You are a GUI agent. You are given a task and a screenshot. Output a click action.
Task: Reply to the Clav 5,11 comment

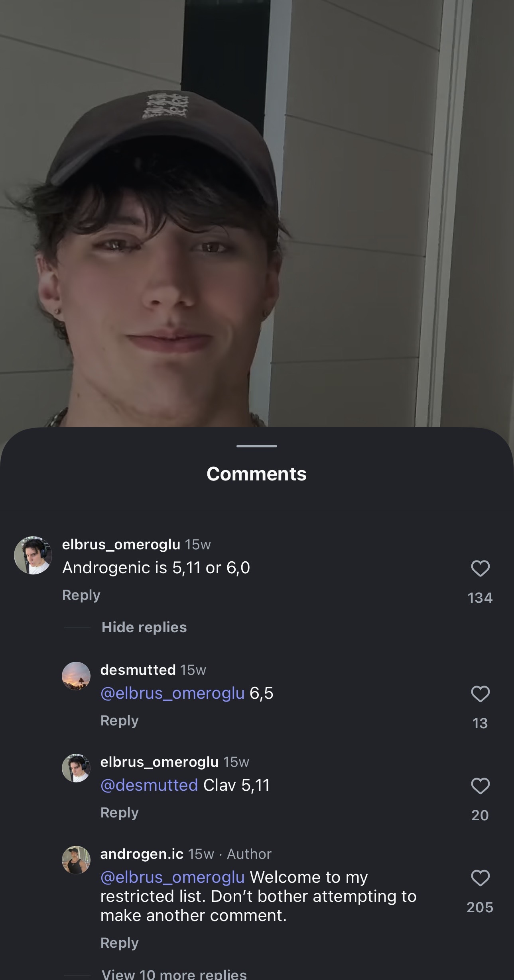[119, 812]
